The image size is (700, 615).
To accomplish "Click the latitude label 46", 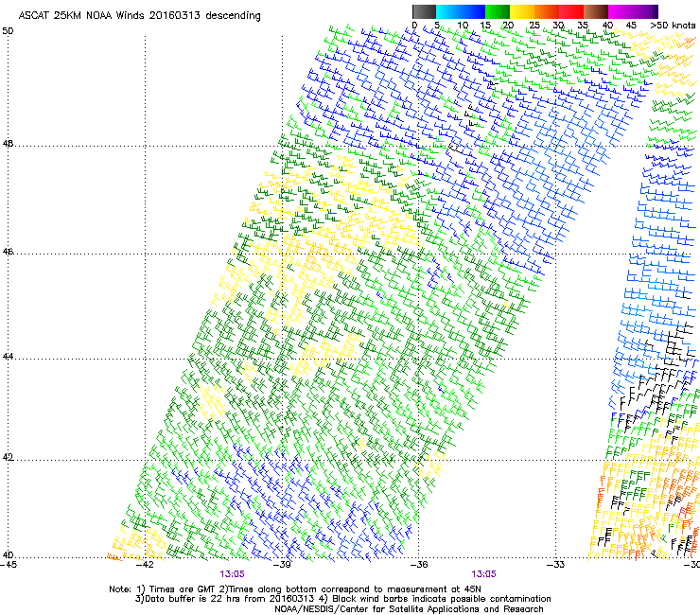I will (8, 252).
